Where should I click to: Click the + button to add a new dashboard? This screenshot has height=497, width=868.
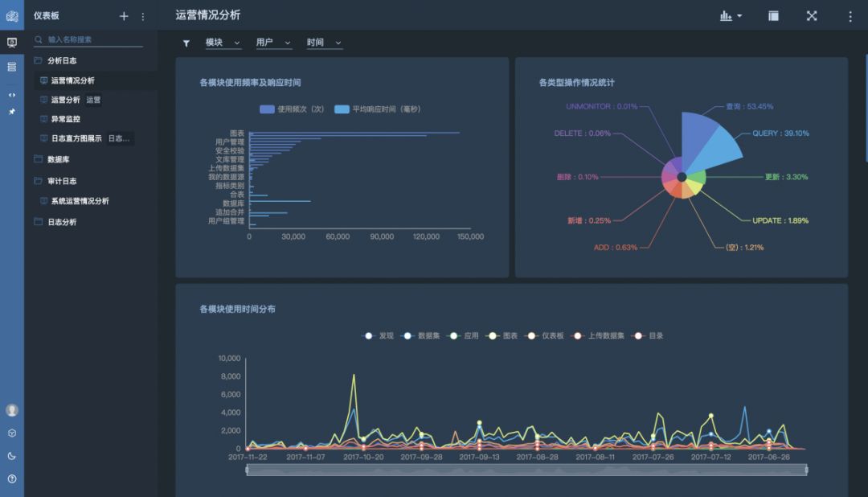pos(124,15)
